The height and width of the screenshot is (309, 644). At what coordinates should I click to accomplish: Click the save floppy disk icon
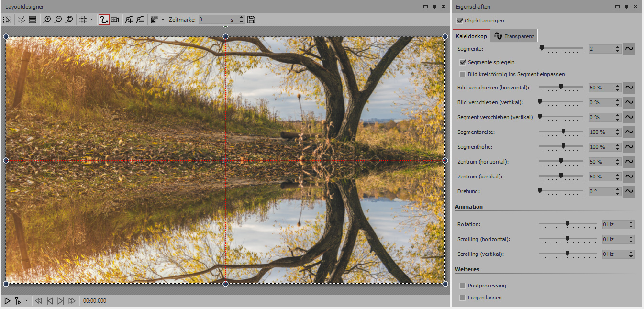(x=252, y=20)
